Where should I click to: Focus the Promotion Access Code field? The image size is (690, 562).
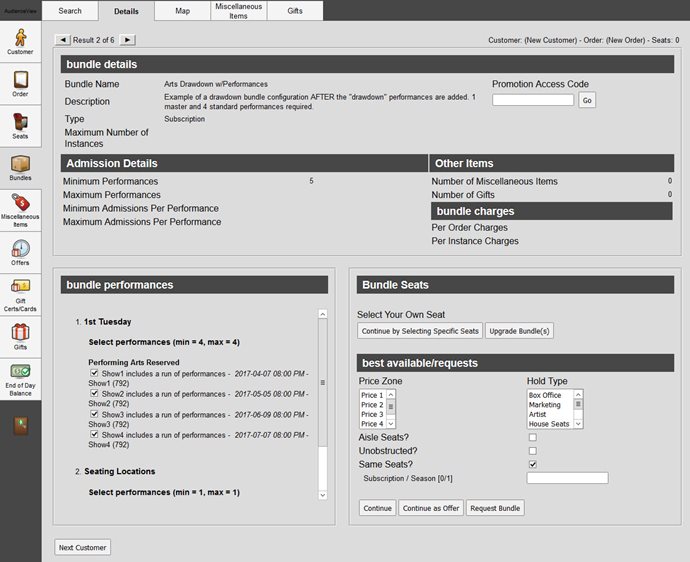click(x=533, y=100)
